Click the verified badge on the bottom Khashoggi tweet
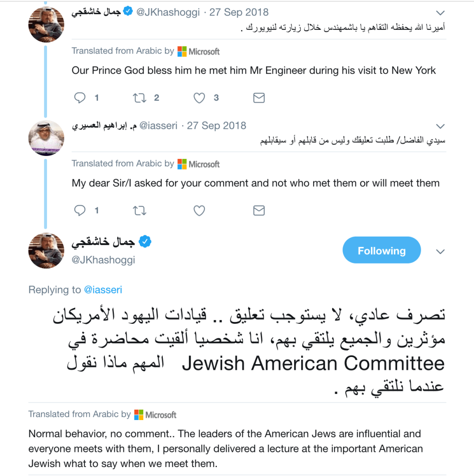 (x=145, y=241)
